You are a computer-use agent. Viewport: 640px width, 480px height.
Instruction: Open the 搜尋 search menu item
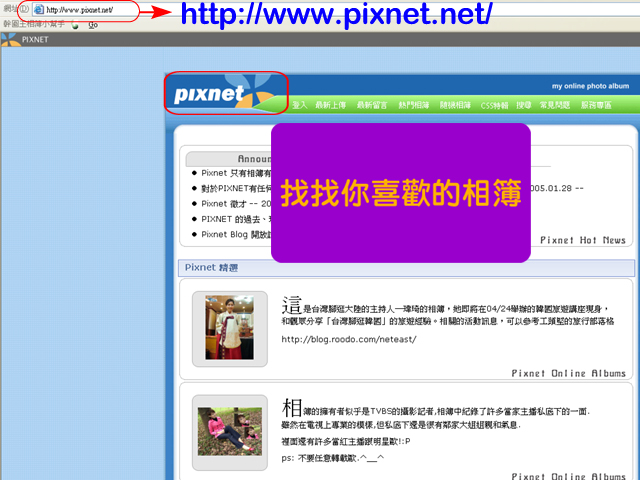point(524,105)
